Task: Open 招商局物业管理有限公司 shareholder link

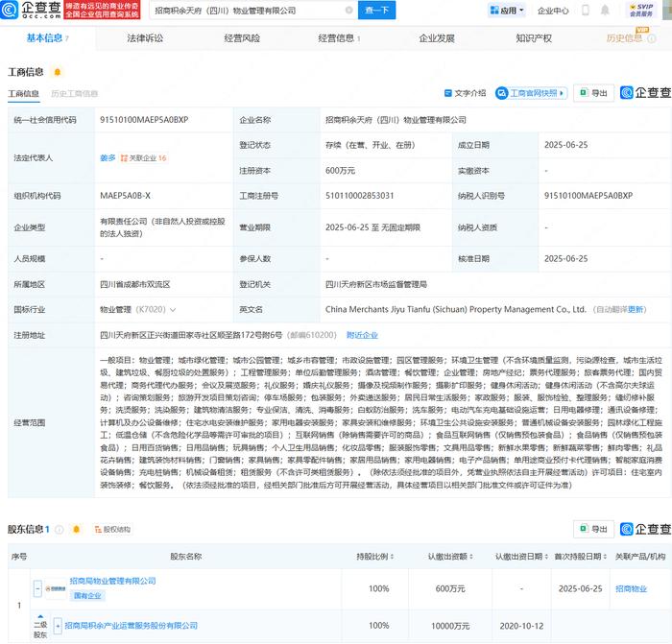Action: 112,581
